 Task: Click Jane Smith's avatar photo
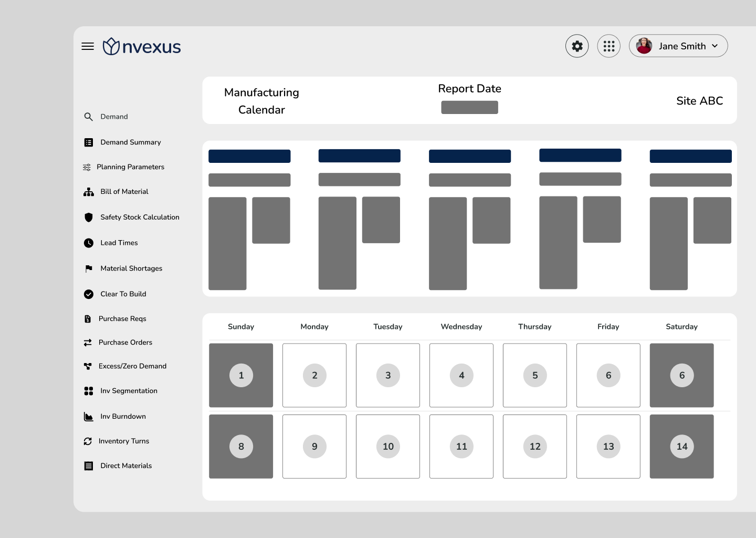644,46
